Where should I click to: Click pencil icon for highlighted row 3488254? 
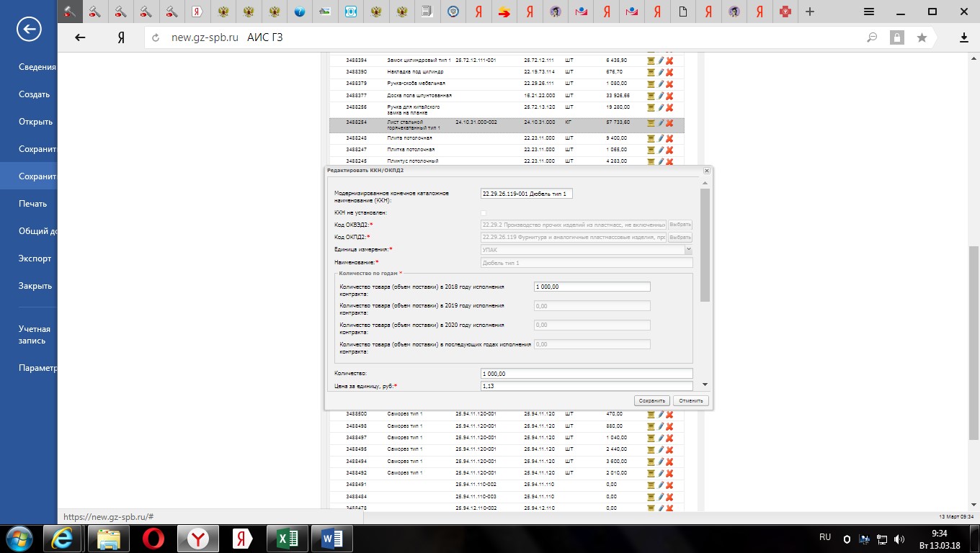(x=660, y=122)
